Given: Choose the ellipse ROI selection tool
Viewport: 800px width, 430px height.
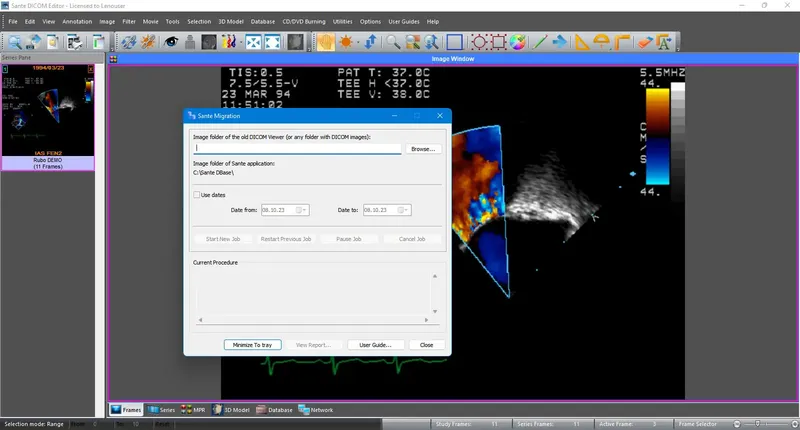Looking at the screenshot, I should click(479, 42).
